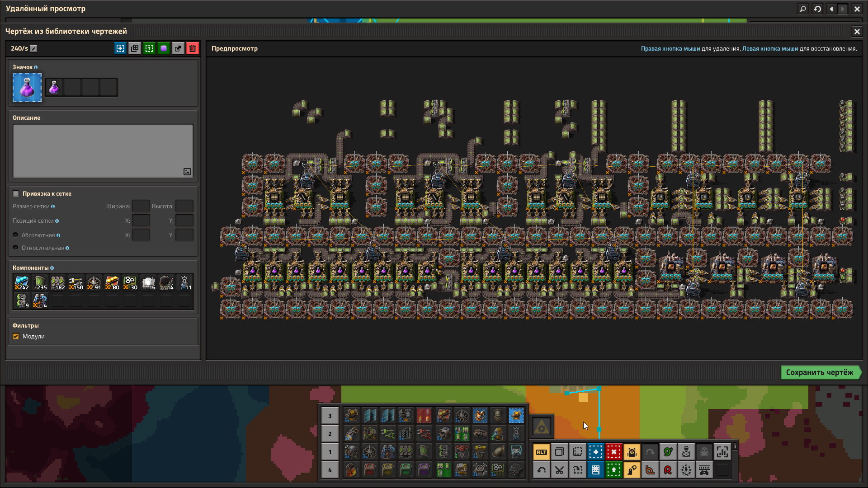
Task: Toggle the personal roboport shortcut
Action: click(x=632, y=452)
